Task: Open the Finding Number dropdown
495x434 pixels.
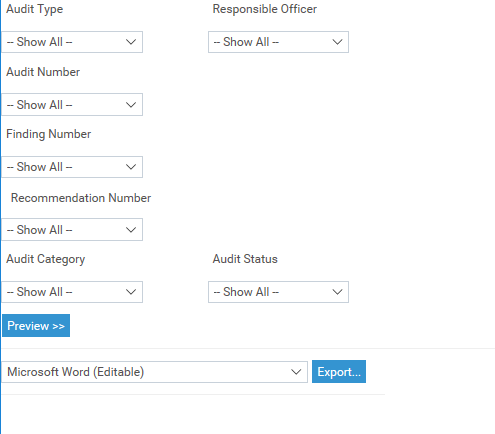Action: pos(72,167)
